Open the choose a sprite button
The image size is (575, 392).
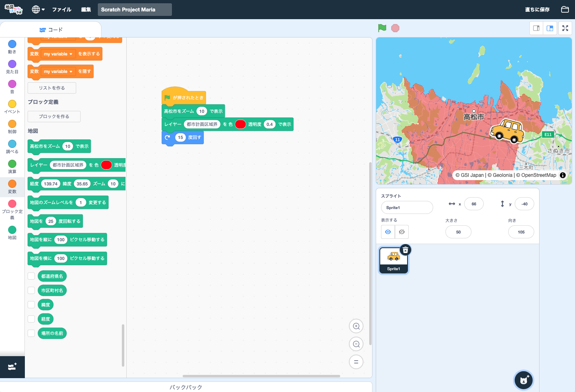(x=524, y=380)
